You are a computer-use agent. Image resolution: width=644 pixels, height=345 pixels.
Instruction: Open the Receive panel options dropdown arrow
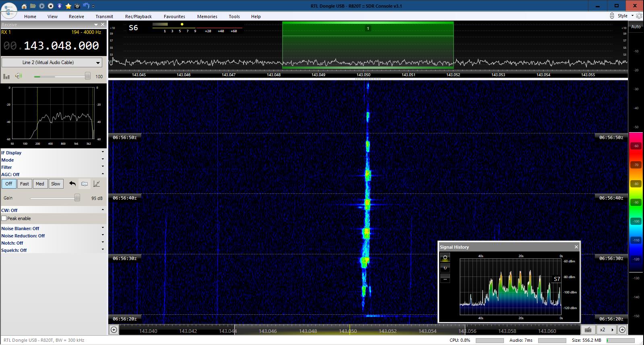(x=96, y=25)
